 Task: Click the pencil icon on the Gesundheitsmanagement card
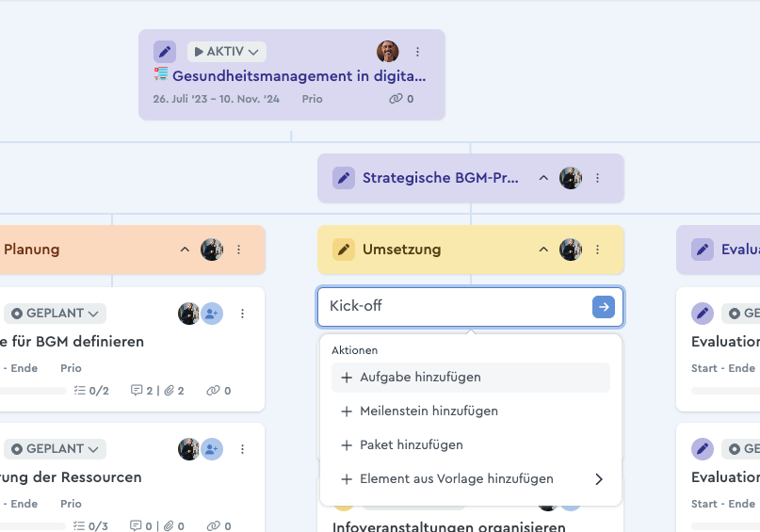click(x=165, y=52)
